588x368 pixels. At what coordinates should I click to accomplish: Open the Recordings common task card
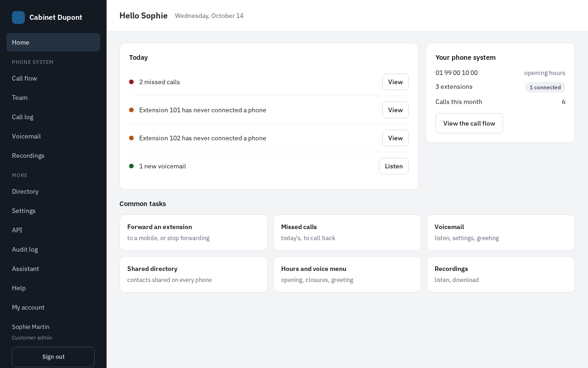(x=501, y=274)
